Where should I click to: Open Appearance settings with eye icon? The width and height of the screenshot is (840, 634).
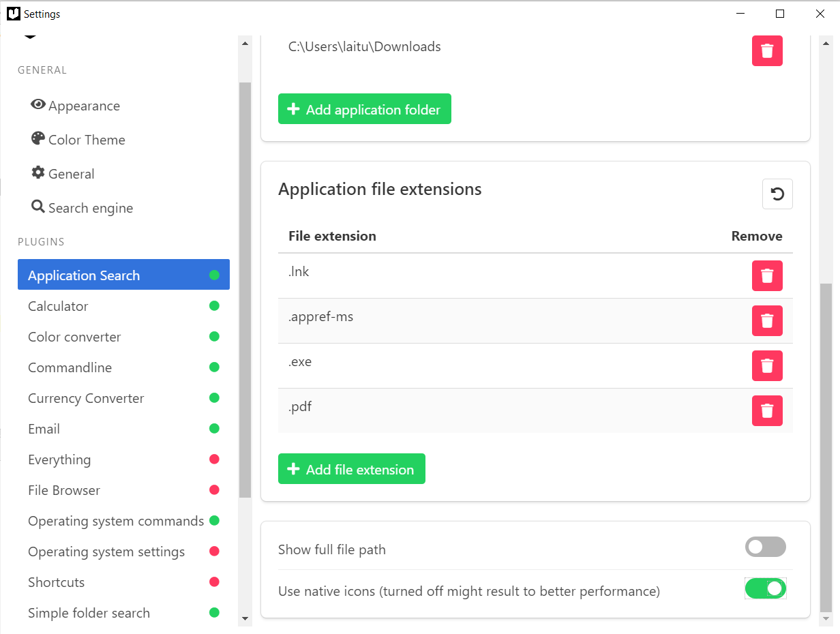(x=76, y=106)
